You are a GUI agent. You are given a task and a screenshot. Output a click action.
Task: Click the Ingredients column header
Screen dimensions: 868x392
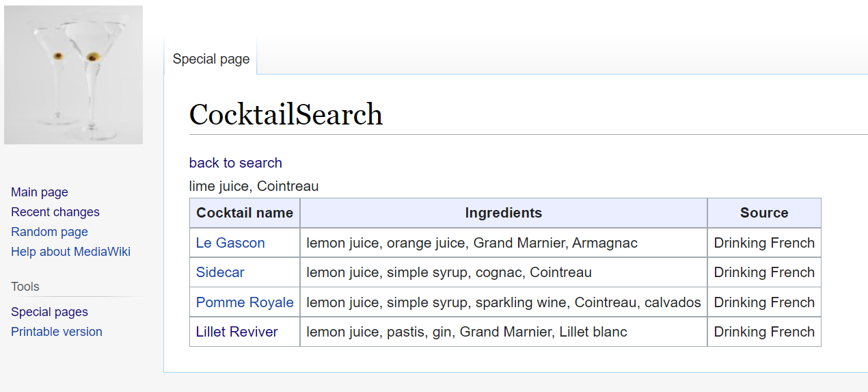coord(503,213)
